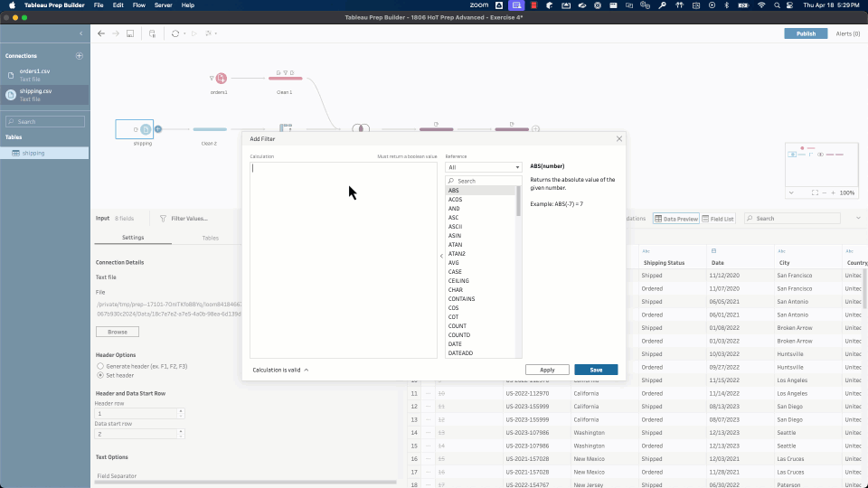Select Set header radio button
Viewport: 868px width, 488px height.
100,375
